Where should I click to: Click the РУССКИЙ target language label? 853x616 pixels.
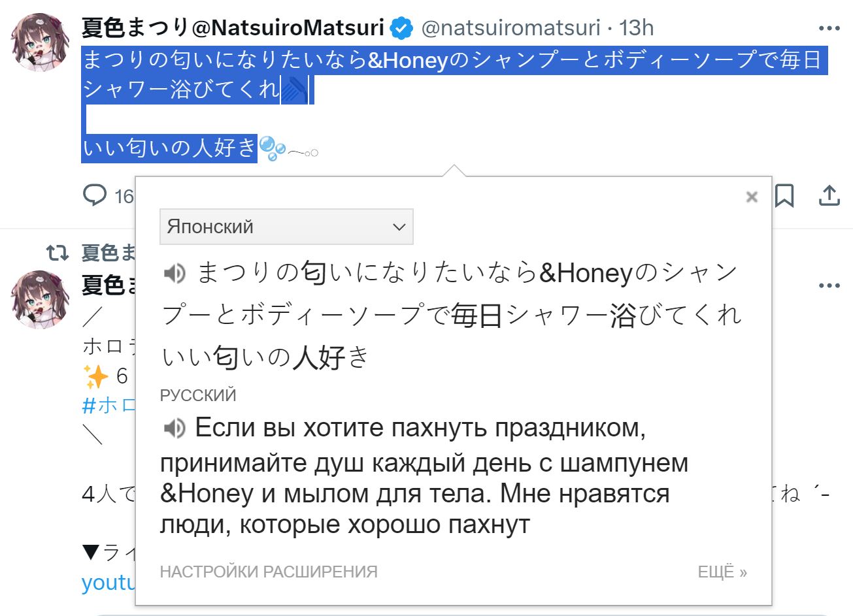(x=198, y=395)
